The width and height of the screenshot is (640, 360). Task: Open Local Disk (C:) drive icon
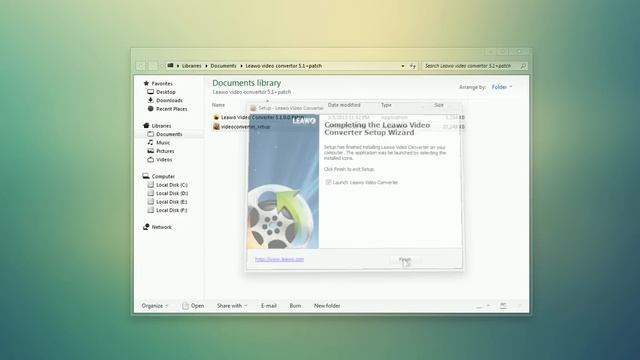[151, 184]
